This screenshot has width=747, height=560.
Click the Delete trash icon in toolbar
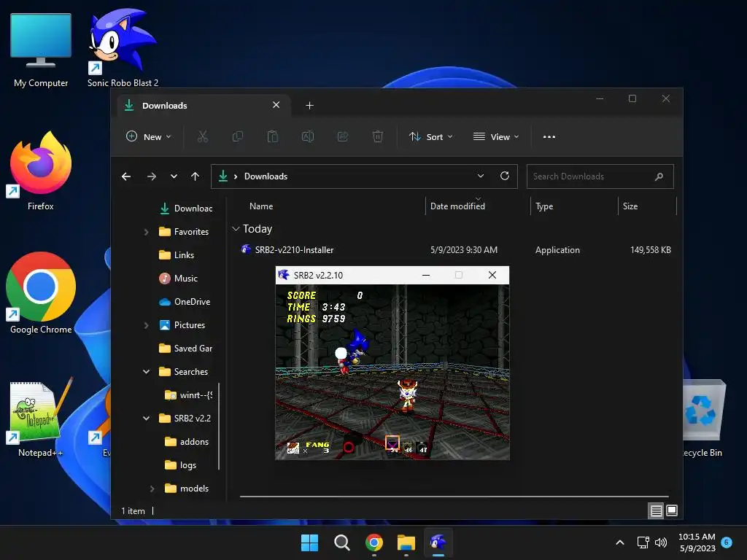378,136
